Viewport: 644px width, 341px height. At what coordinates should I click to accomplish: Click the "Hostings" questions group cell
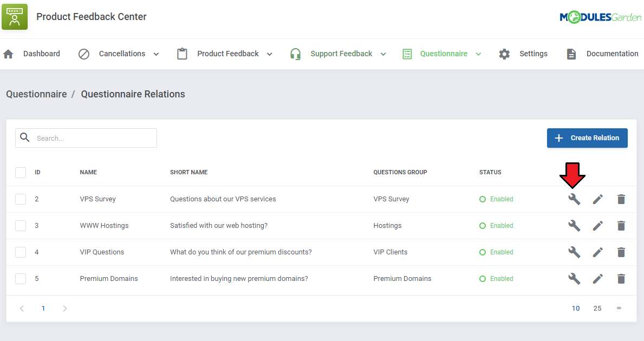[387, 226]
